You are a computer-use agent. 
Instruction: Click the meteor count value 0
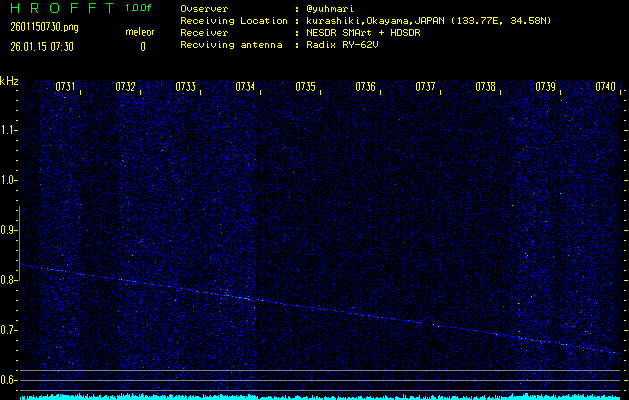[x=142, y=46]
